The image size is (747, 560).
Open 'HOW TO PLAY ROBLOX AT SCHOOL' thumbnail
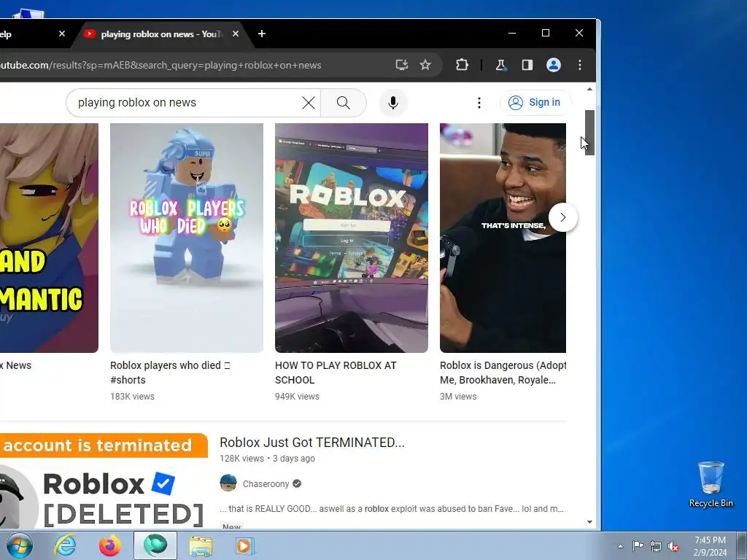tap(351, 238)
